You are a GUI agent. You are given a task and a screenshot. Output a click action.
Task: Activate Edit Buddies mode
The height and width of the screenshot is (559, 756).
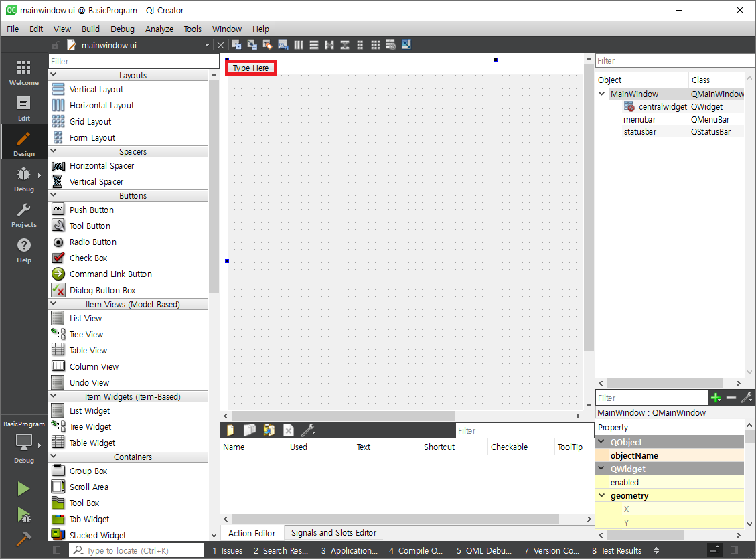point(268,45)
